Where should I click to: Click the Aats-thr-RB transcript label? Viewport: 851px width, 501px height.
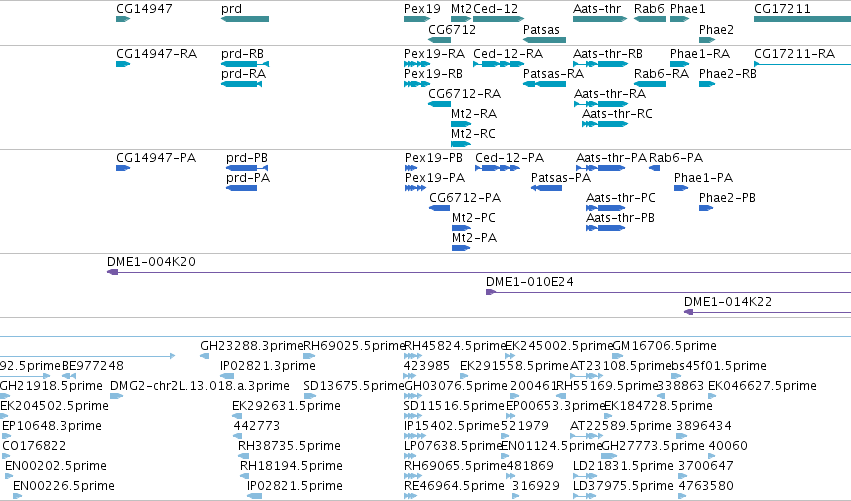pos(608,54)
